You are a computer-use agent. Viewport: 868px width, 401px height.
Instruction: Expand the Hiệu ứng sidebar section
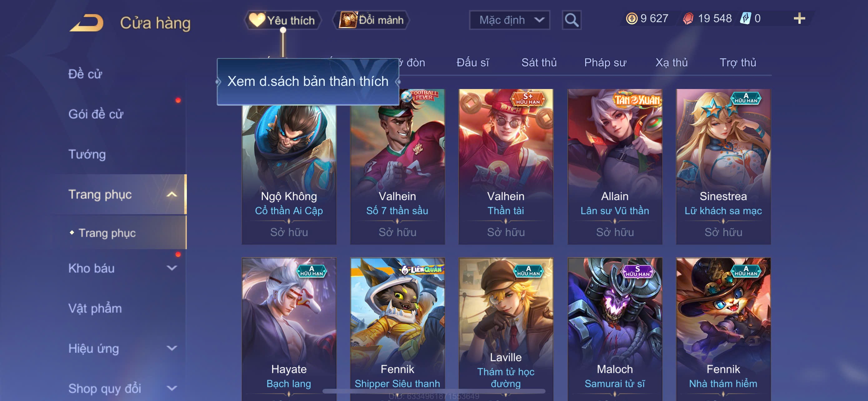point(172,348)
